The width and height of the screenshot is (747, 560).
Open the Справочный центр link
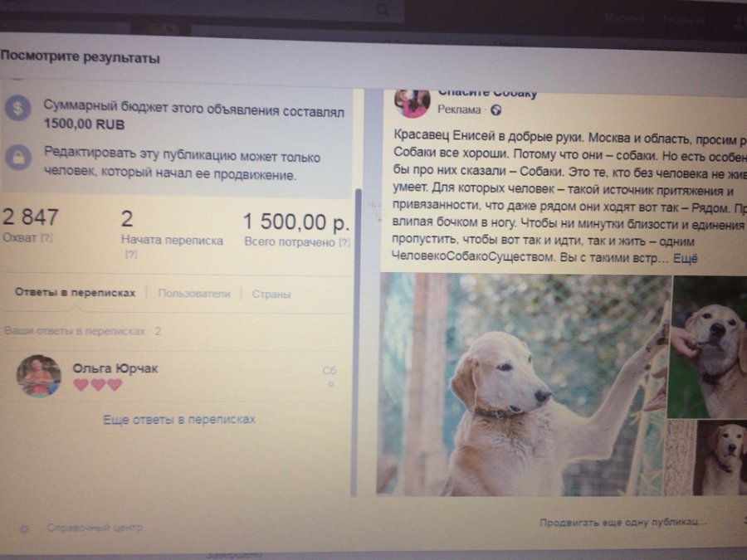[95, 528]
